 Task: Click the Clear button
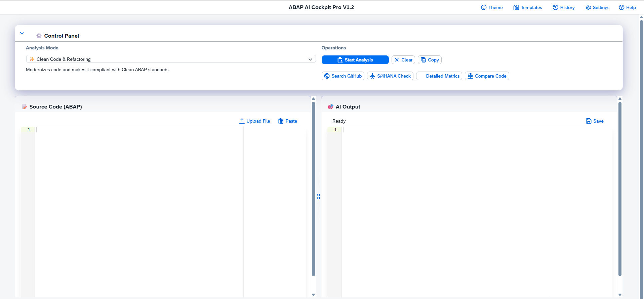coord(403,60)
